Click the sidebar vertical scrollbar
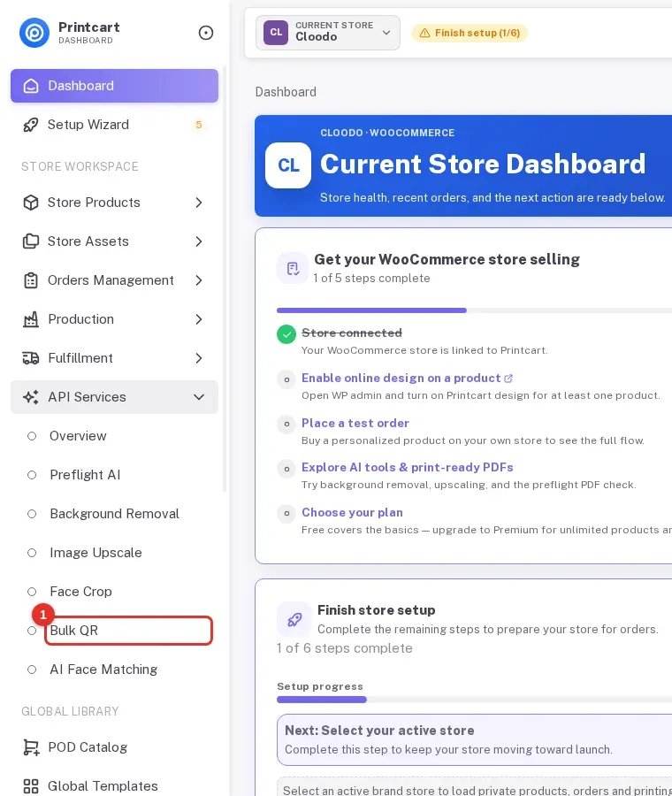Screen dimensions: 672x796 coord(225,279)
